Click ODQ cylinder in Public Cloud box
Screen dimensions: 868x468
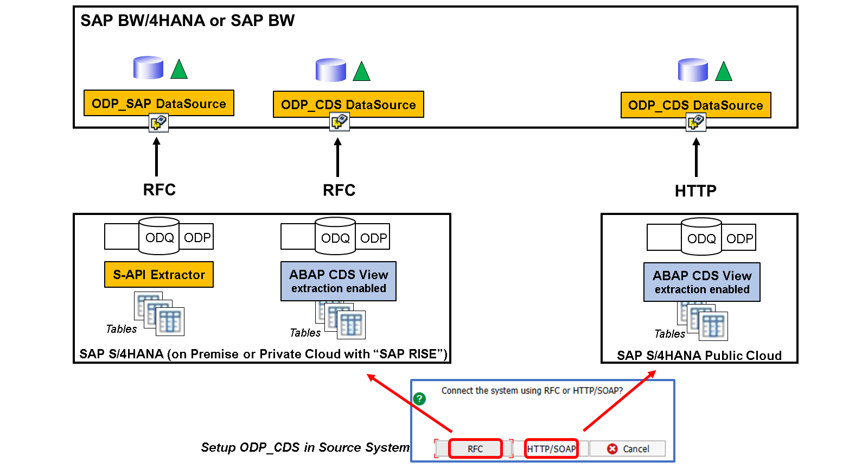coord(701,237)
